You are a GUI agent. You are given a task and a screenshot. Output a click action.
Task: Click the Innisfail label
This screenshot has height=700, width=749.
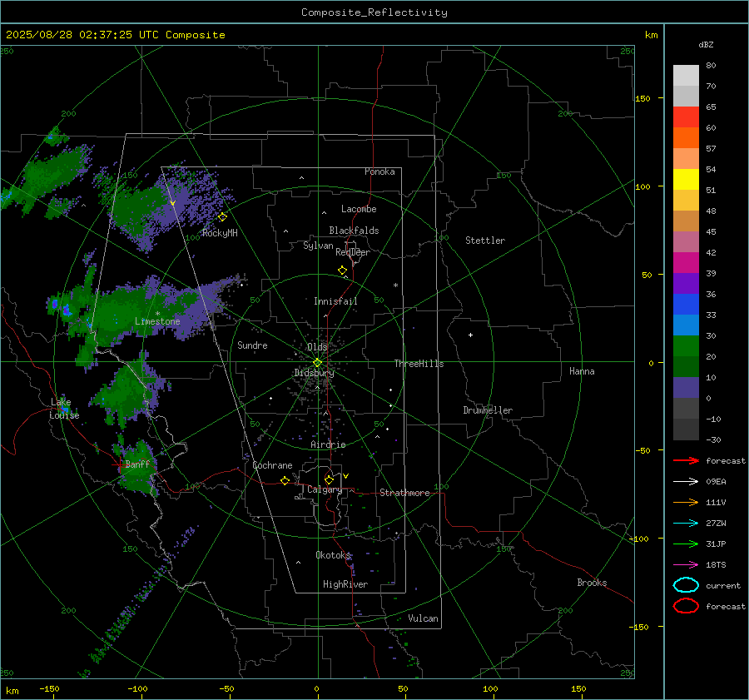tap(335, 301)
